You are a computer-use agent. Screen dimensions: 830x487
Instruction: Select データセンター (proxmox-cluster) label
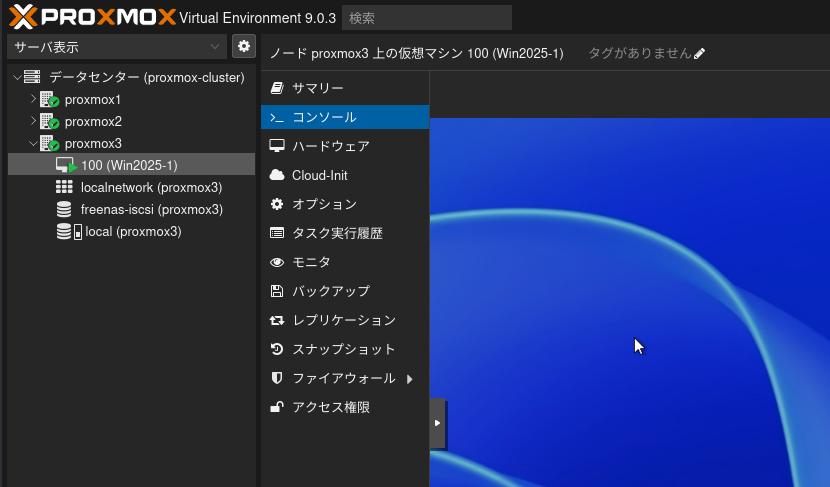147,77
